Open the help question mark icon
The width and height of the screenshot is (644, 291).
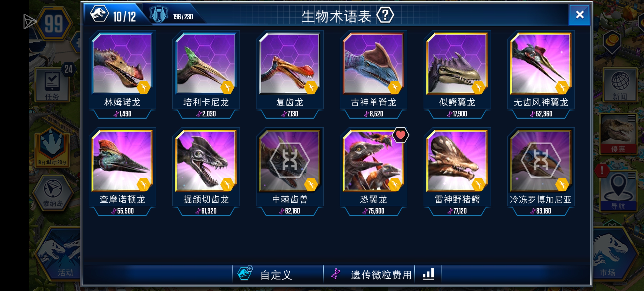click(x=385, y=16)
